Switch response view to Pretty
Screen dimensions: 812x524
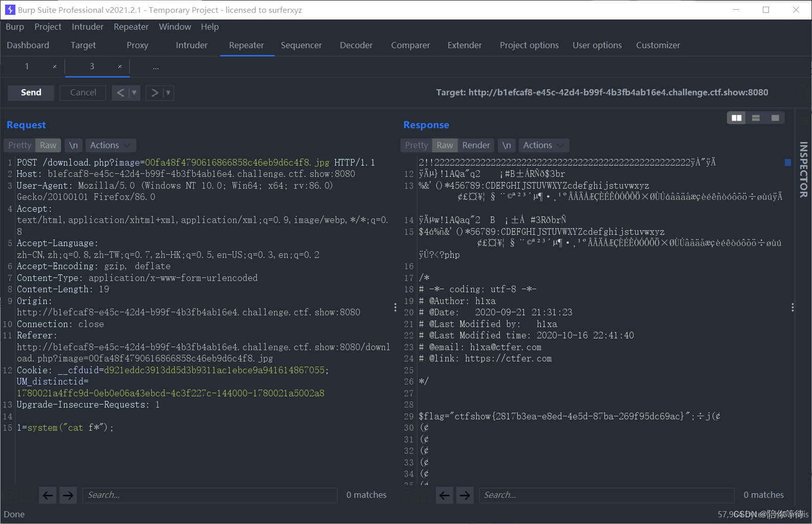click(x=416, y=145)
